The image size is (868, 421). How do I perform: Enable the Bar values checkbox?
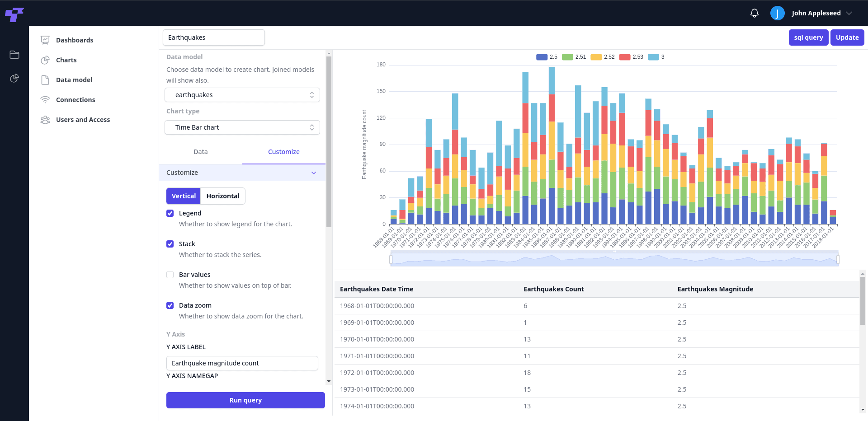tap(170, 275)
